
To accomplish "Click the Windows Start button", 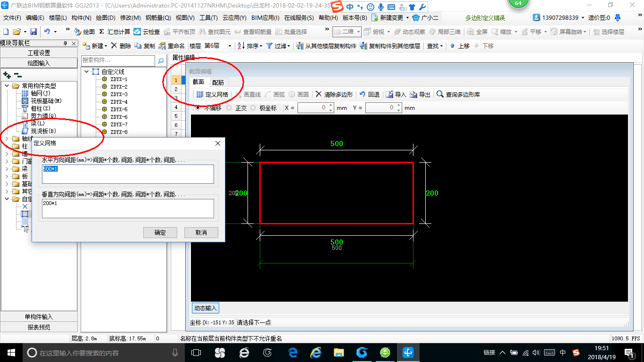I will [11, 352].
